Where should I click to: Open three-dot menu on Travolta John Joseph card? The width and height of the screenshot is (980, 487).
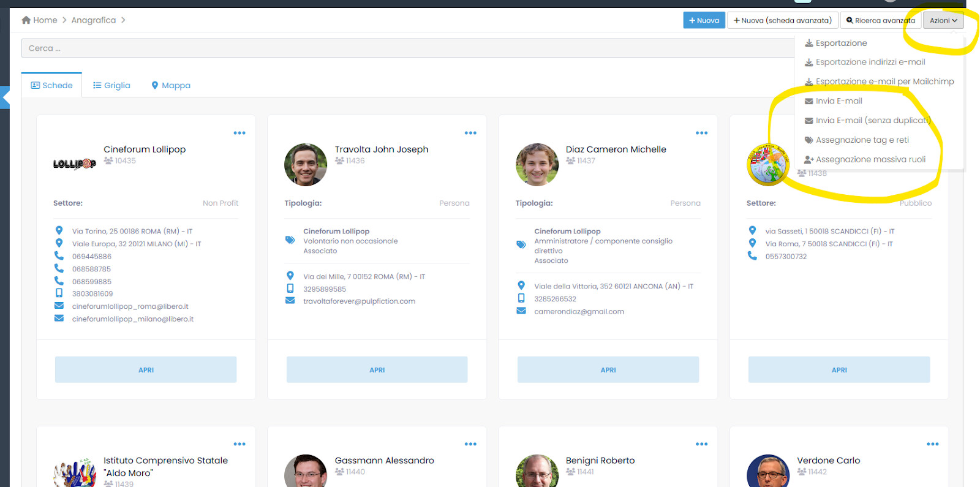click(x=470, y=133)
